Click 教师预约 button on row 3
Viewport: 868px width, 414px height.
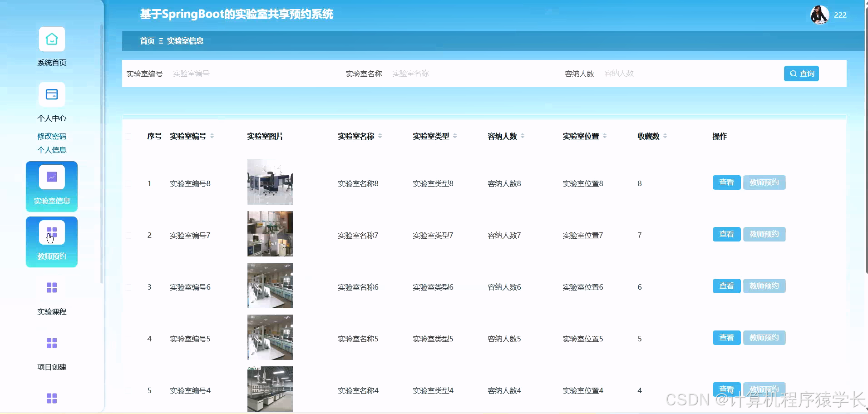pos(764,286)
